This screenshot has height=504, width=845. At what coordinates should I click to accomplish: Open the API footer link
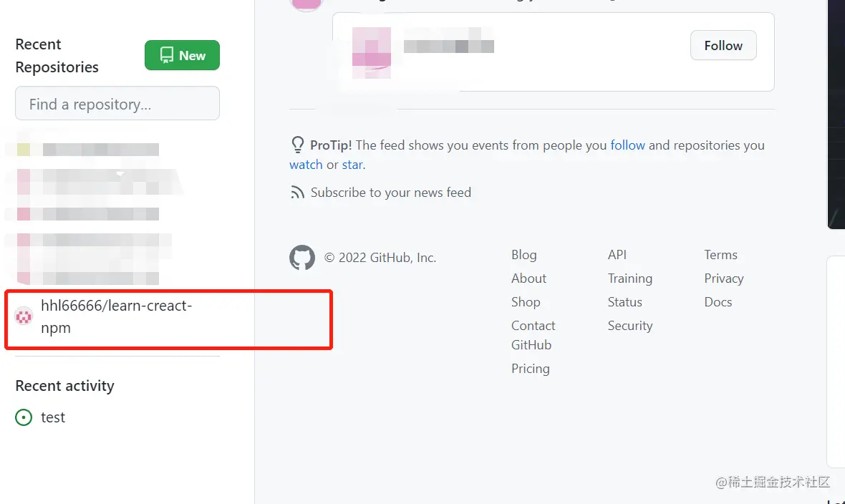[617, 254]
